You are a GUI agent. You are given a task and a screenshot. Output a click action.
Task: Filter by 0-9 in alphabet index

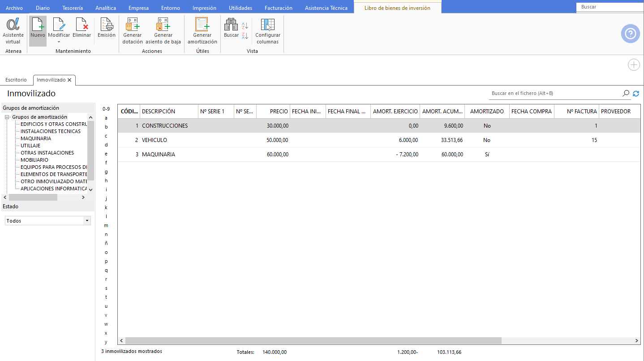pos(106,109)
